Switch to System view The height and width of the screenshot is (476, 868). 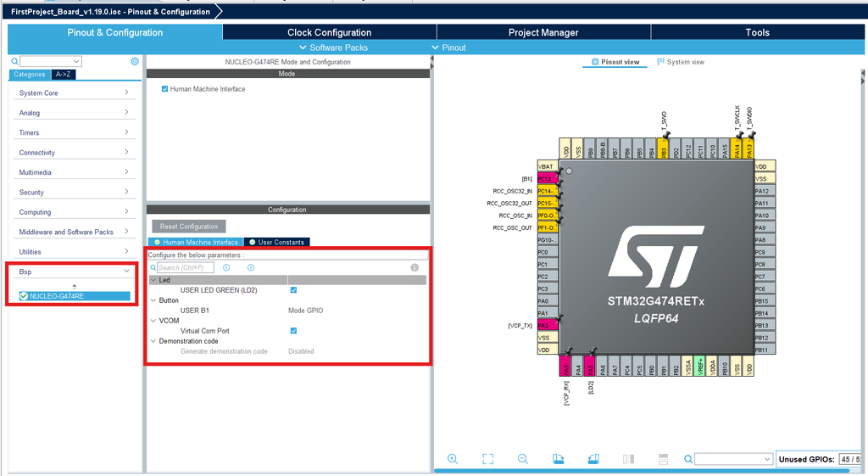click(681, 62)
